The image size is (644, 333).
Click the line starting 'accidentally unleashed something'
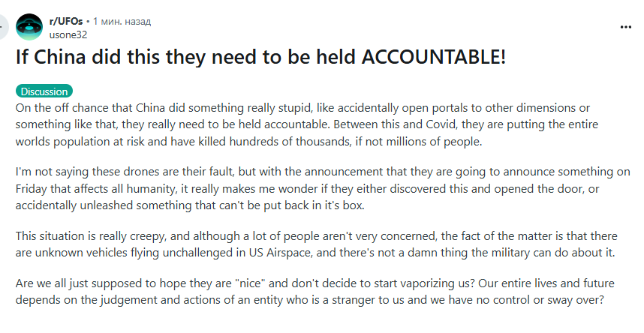click(190, 205)
